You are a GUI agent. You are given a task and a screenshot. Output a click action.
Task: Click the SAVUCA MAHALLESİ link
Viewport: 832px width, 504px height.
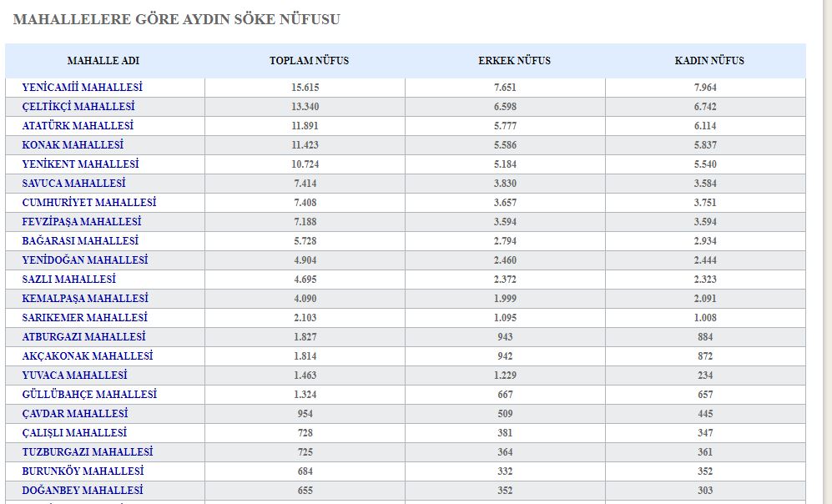pos(73,183)
